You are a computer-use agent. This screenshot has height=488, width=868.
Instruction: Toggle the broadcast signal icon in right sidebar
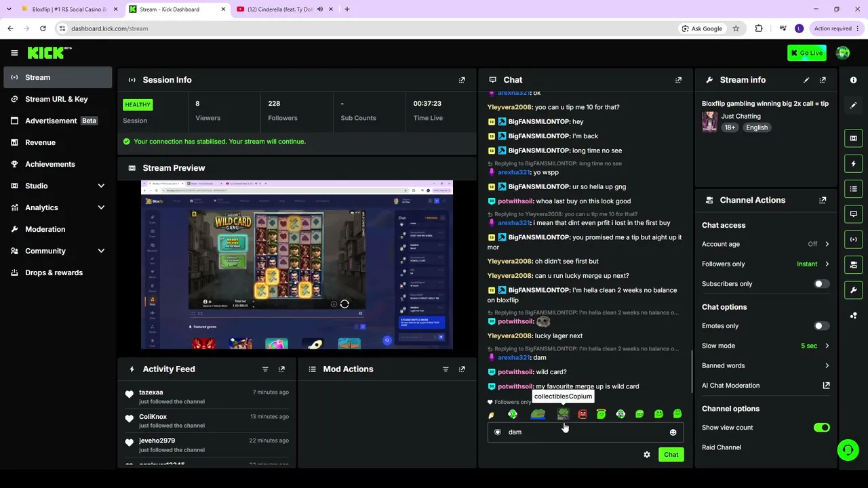[853, 239]
